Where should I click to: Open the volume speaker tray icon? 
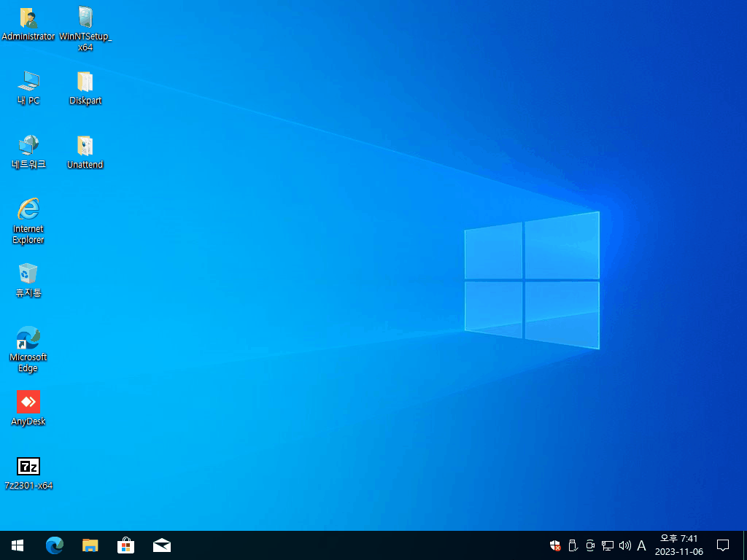click(x=624, y=545)
